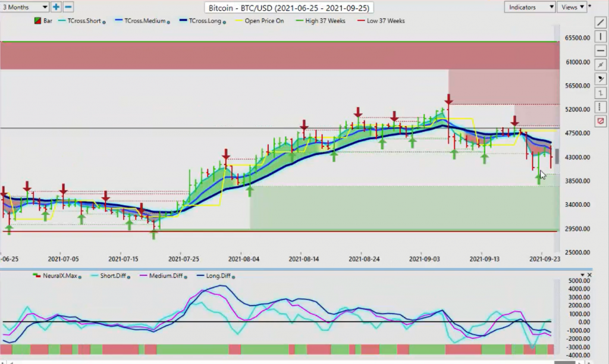
Task: Click the 2021-08-04 date axis label
Action: tap(243, 259)
